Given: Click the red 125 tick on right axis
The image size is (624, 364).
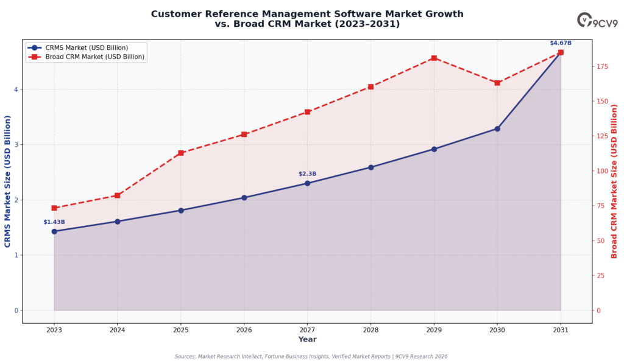Looking at the screenshot, I should point(602,136).
